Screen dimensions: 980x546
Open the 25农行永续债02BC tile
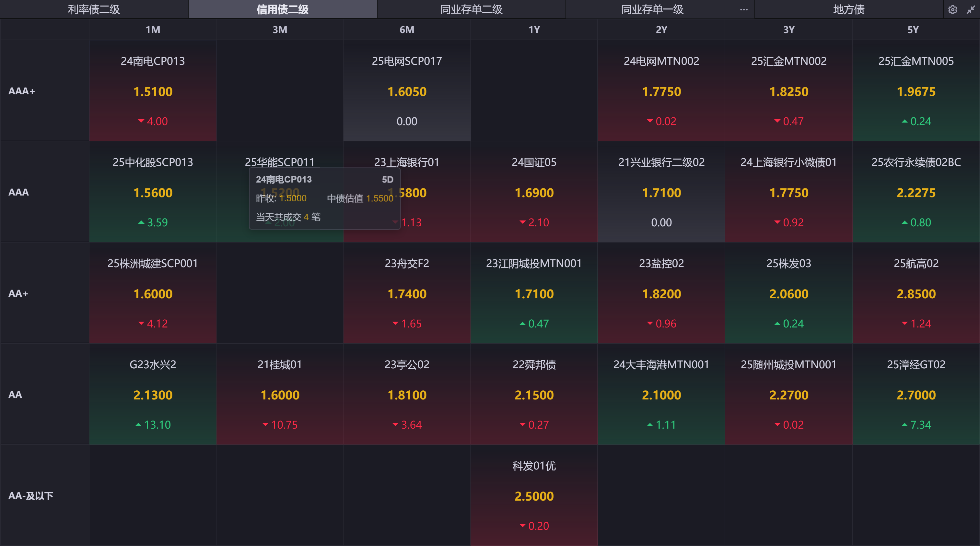(x=916, y=192)
